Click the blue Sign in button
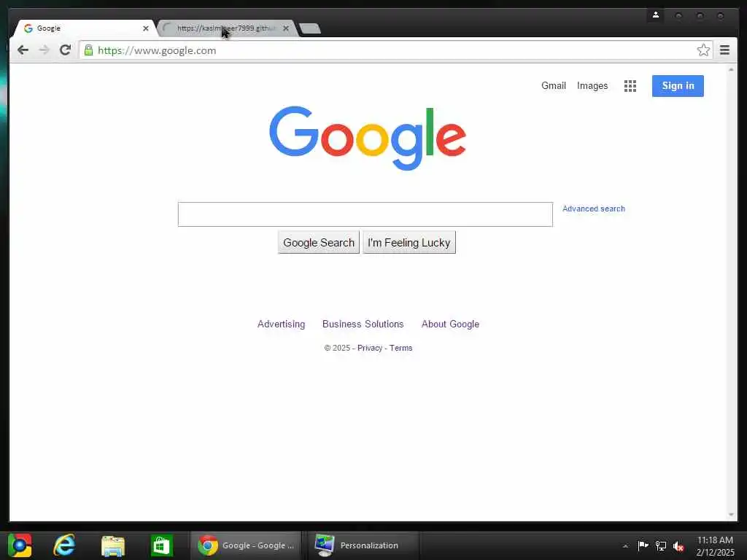This screenshot has height=560, width=747. pyautogui.click(x=678, y=86)
